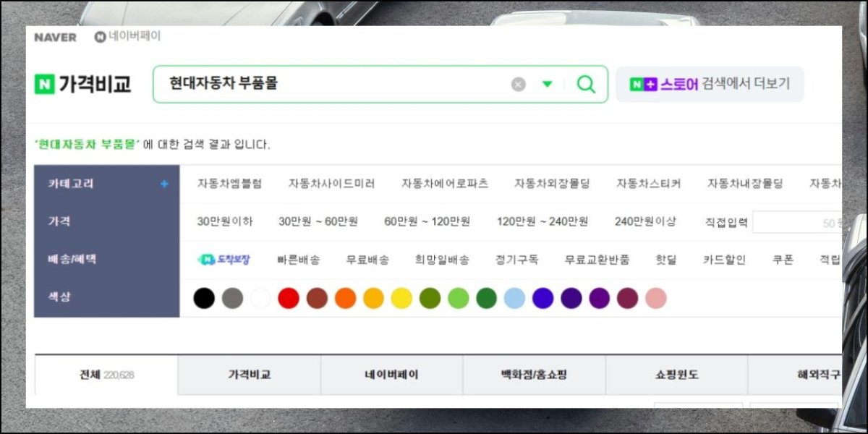The width and height of the screenshot is (868, 434).
Task: Toggle the 무료교환반품 filter
Action: click(597, 260)
